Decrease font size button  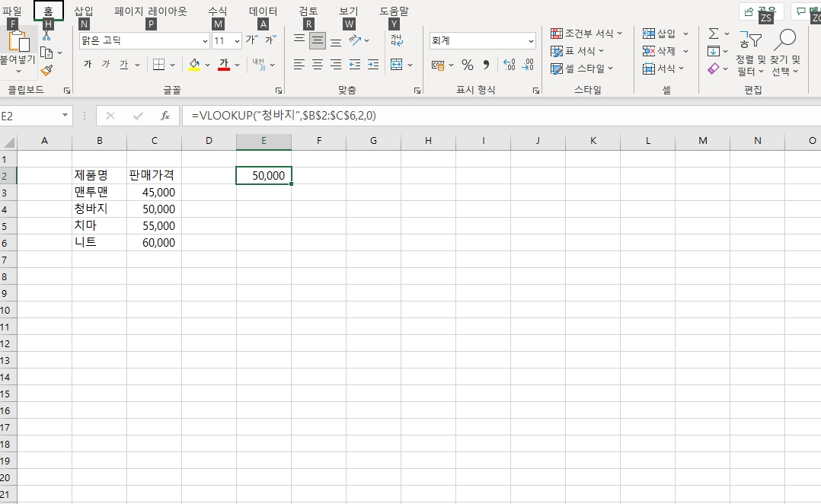coord(270,40)
